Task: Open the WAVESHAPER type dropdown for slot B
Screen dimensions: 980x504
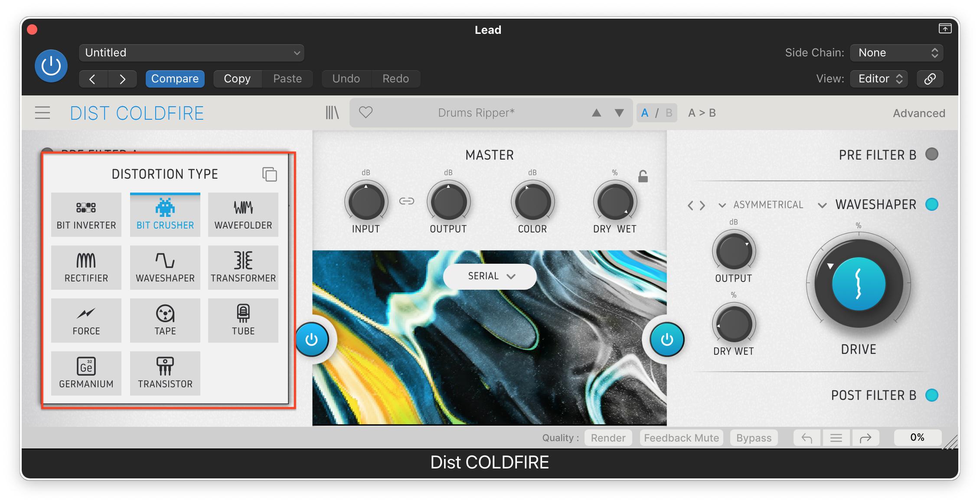Action: 866,205
